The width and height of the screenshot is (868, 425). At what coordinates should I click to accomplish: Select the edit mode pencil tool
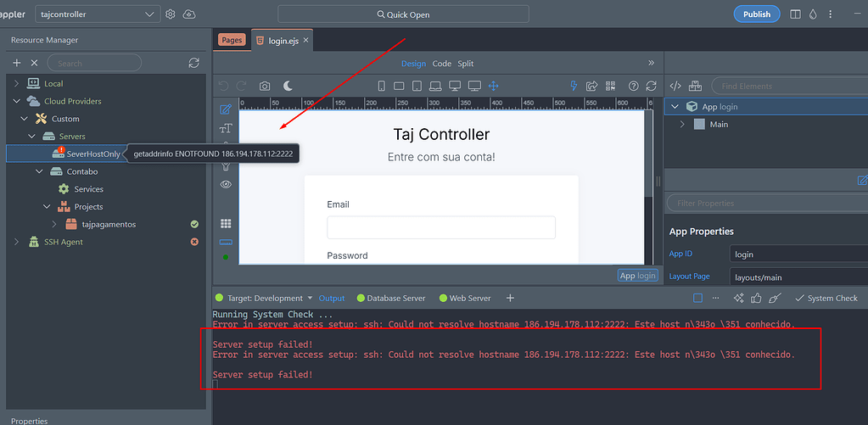pos(226,109)
